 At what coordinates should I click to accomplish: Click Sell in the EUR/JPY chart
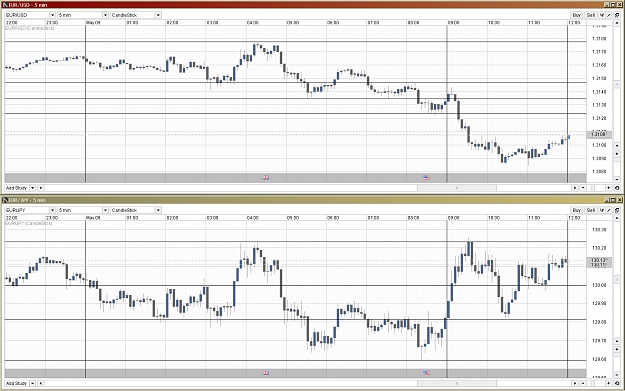point(591,210)
